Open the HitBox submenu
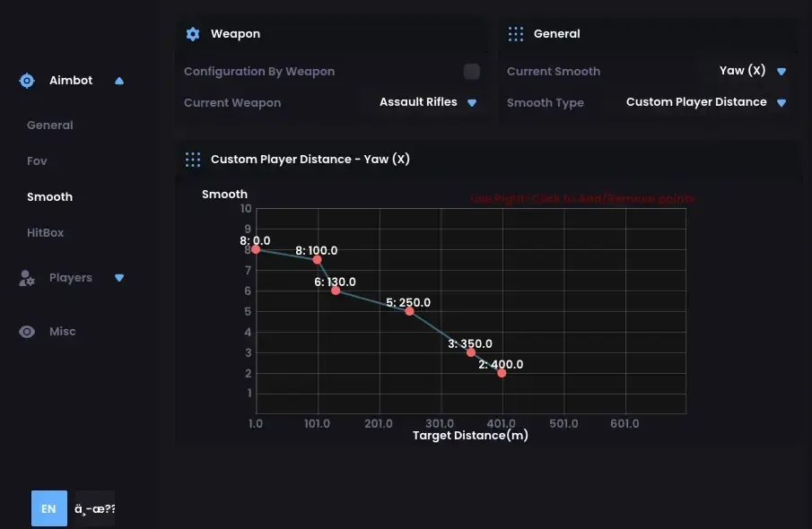 (x=45, y=233)
